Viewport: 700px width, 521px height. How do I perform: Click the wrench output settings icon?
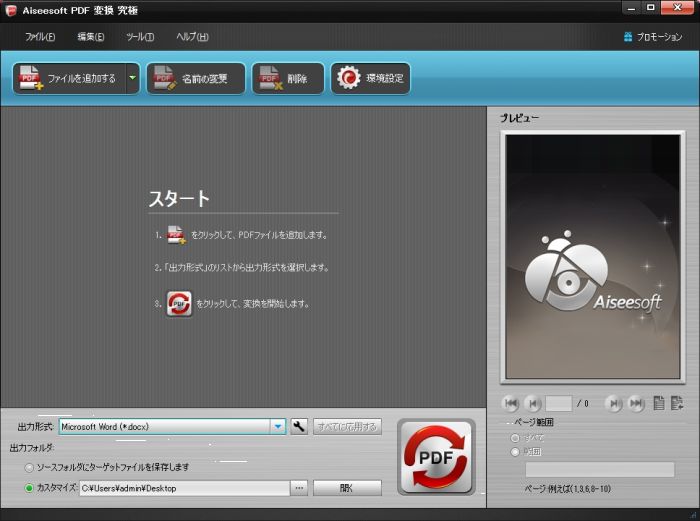pyautogui.click(x=299, y=427)
